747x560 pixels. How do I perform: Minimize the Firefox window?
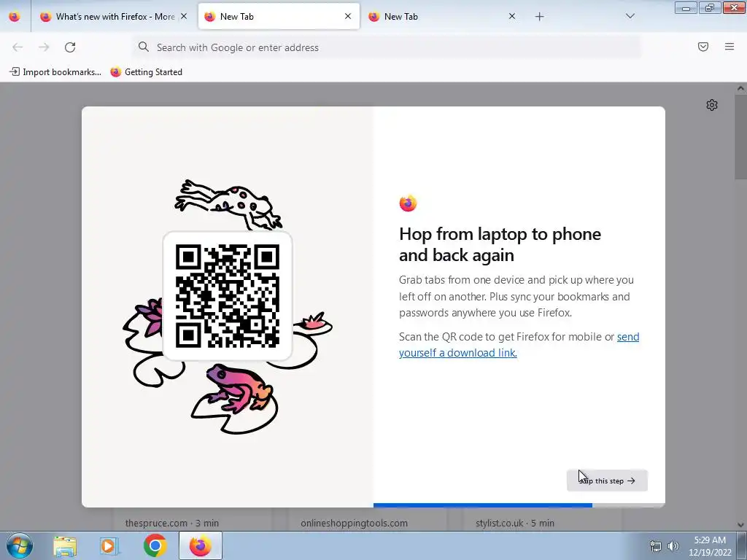pyautogui.click(x=686, y=7)
